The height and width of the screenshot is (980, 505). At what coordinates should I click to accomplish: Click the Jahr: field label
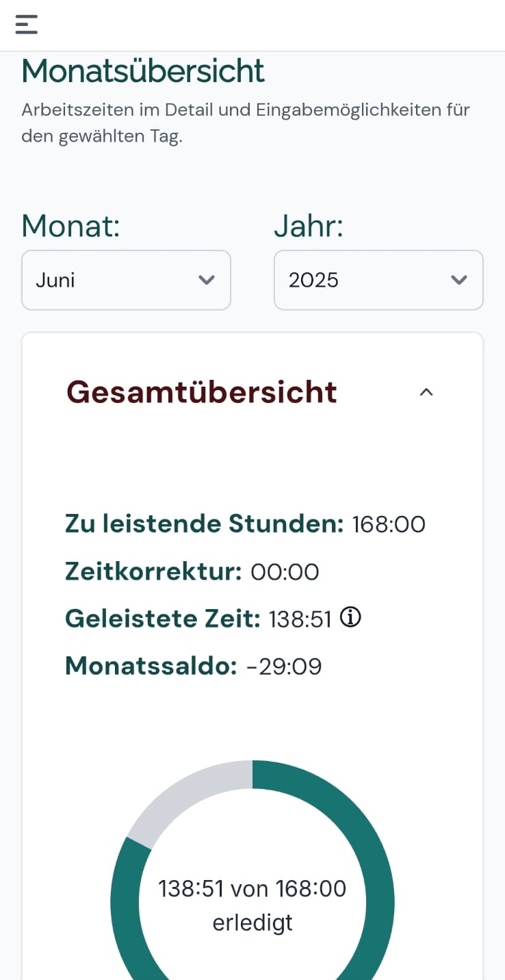point(309,226)
